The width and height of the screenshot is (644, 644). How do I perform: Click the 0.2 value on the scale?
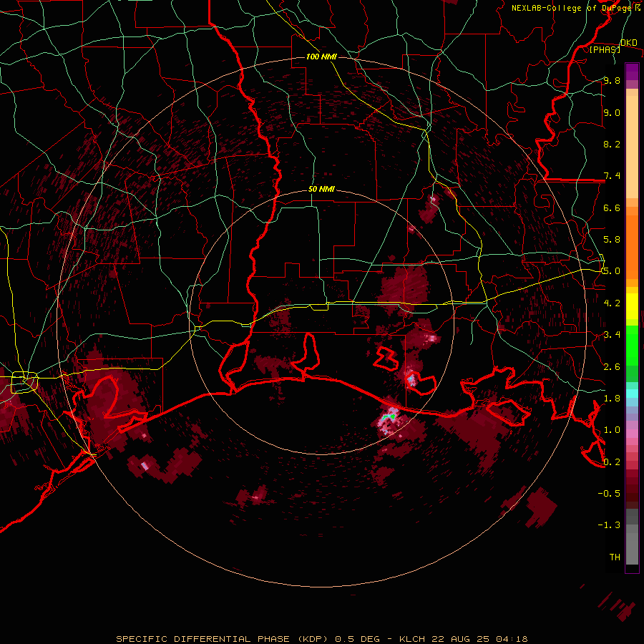(612, 462)
